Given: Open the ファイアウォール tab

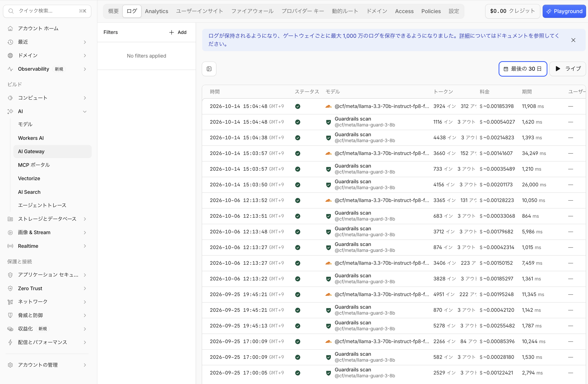Looking at the screenshot, I should [x=252, y=11].
